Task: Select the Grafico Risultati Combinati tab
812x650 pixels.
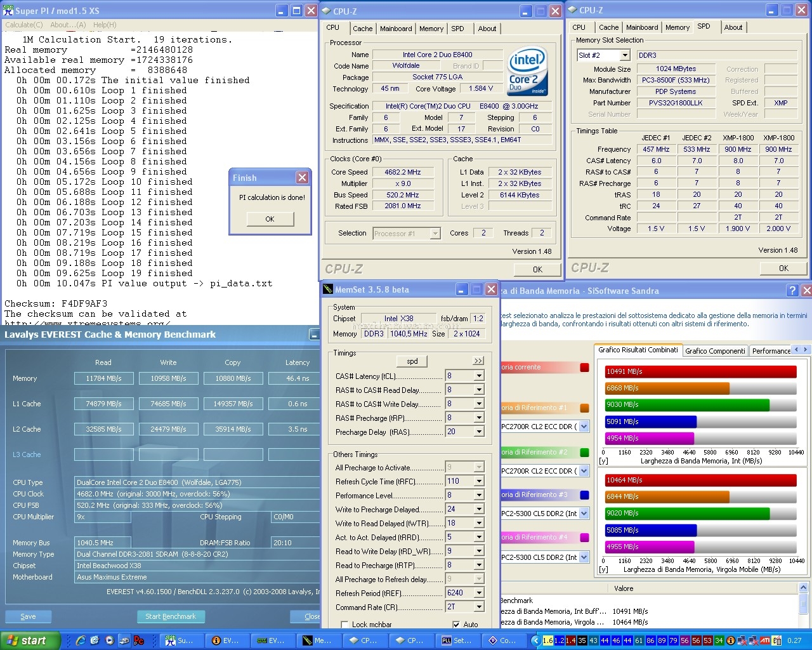Action: (x=638, y=350)
